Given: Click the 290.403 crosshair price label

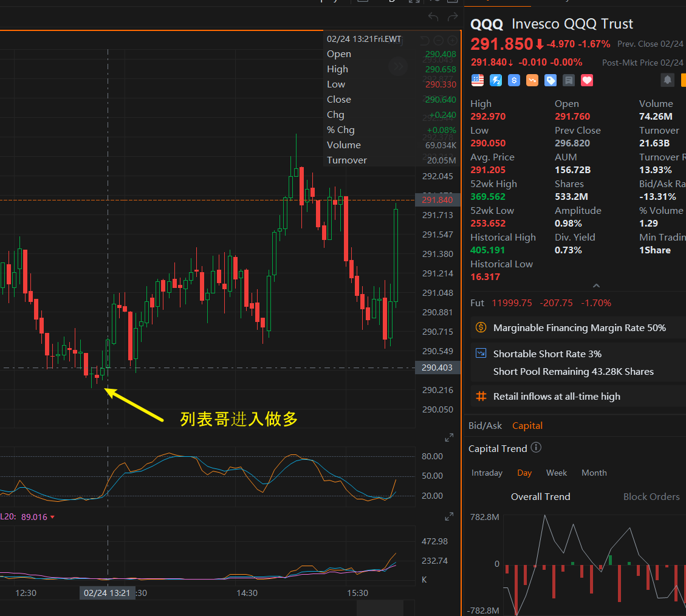Looking at the screenshot, I should (x=437, y=368).
